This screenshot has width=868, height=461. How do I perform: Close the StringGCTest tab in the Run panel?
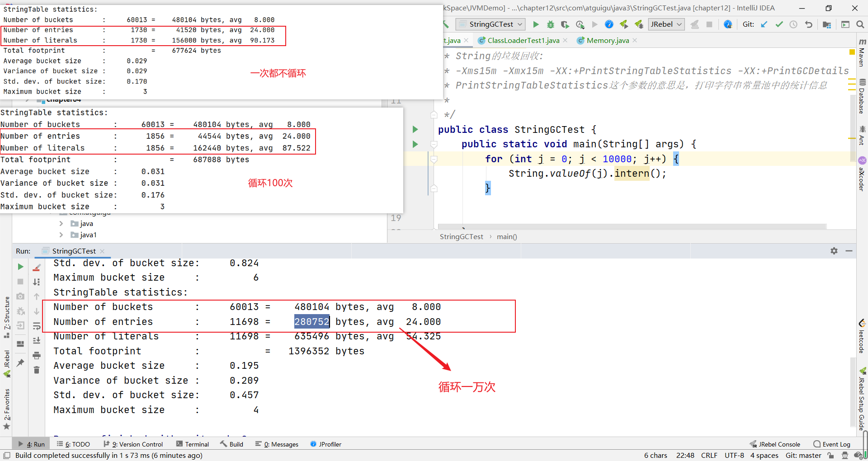pos(102,251)
